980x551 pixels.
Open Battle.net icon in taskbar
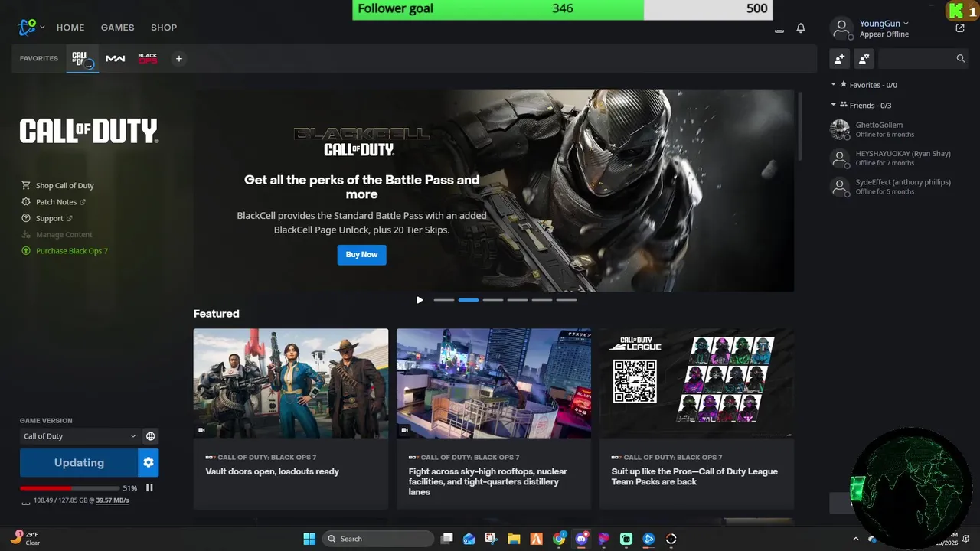click(x=648, y=539)
